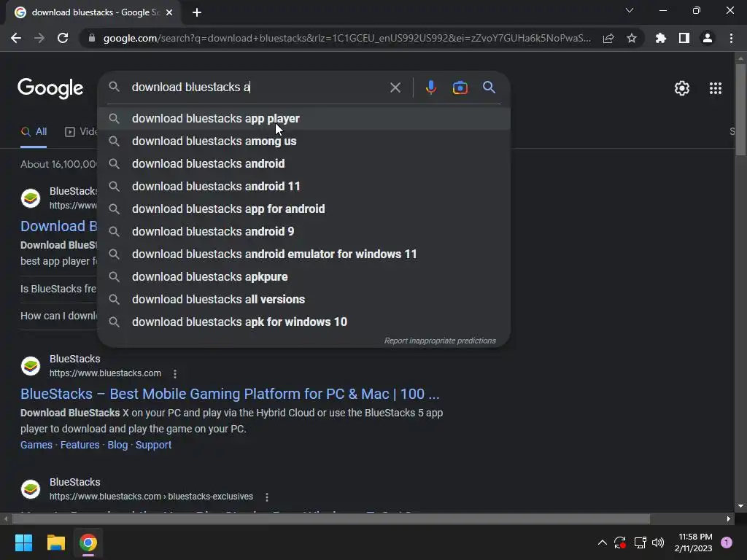Choose suggestion 'download bluestacks android 11'

click(x=304, y=186)
